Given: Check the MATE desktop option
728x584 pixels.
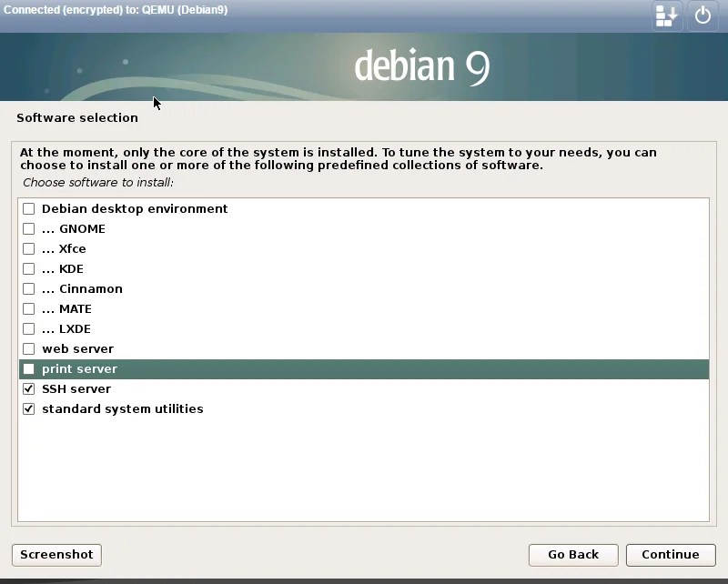Looking at the screenshot, I should click(28, 308).
